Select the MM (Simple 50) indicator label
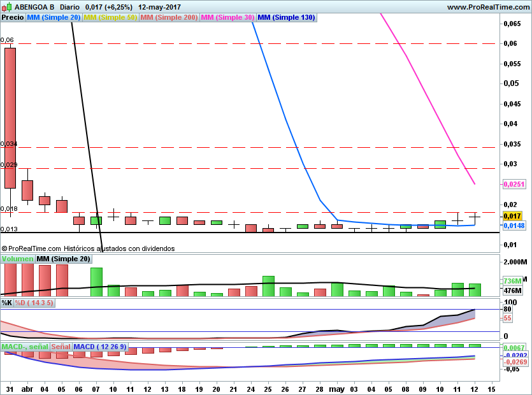 pos(110,17)
